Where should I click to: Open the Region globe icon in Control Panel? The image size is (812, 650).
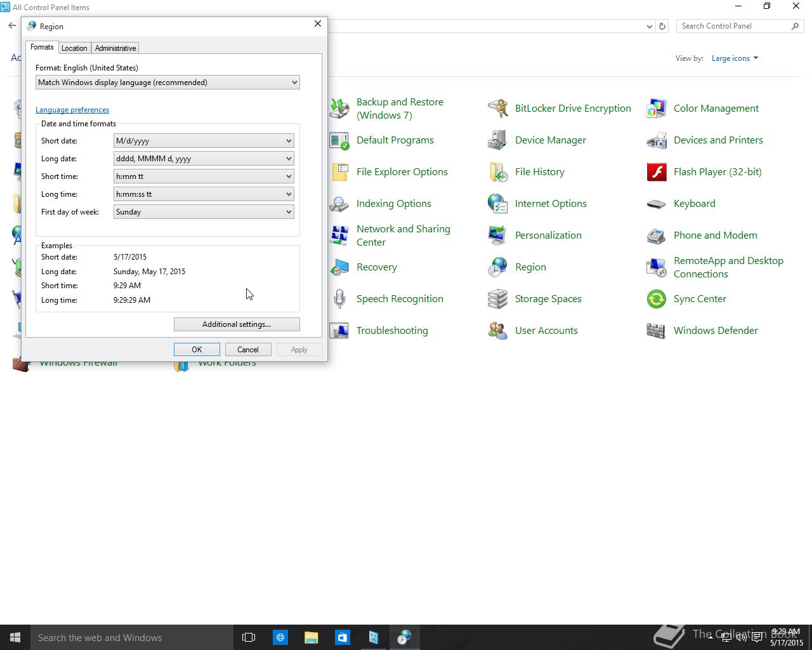coord(498,267)
